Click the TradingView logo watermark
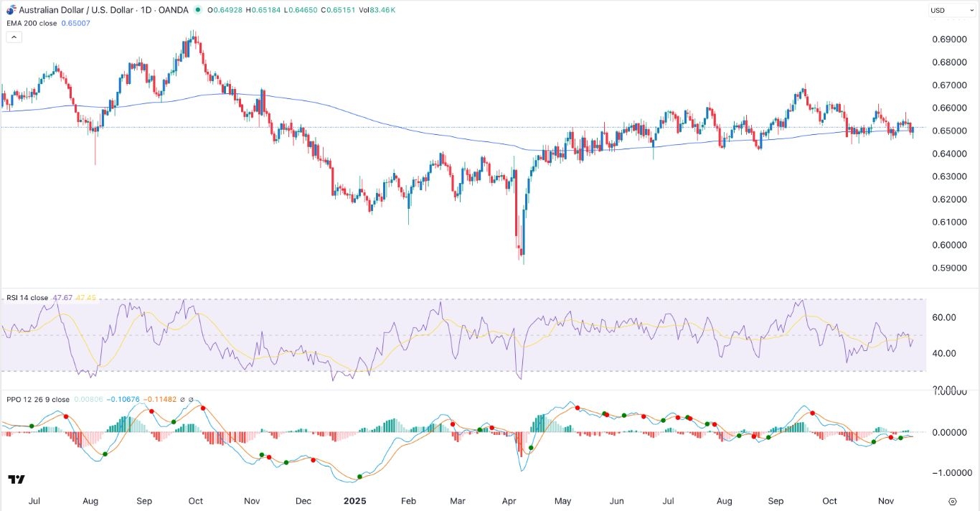Viewport: 980px width, 511px height. pyautogui.click(x=17, y=481)
